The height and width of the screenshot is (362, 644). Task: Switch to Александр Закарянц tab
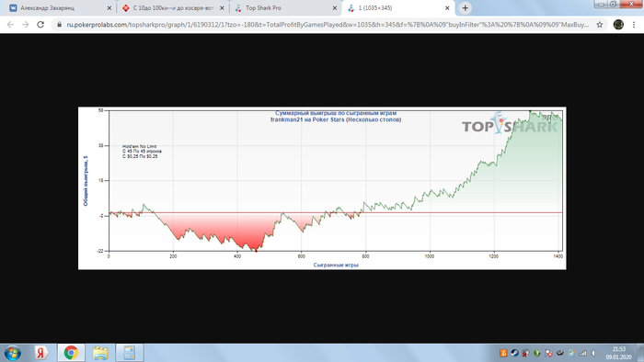pyautogui.click(x=60, y=7)
